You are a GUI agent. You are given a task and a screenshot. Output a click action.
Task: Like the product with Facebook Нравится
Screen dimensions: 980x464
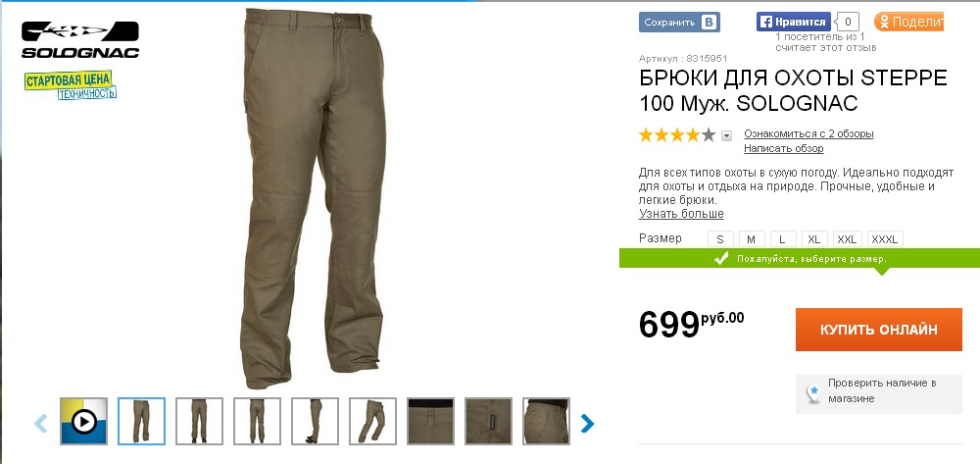(x=794, y=22)
